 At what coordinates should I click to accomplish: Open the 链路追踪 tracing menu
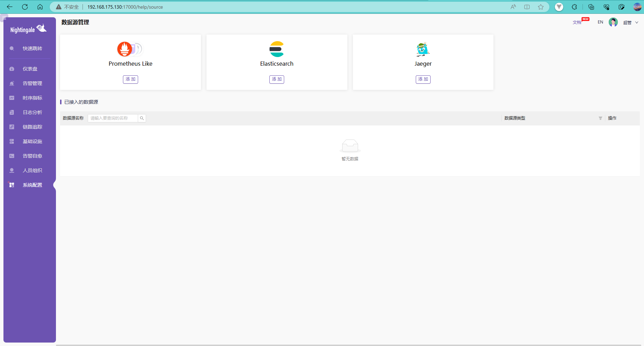click(30, 127)
